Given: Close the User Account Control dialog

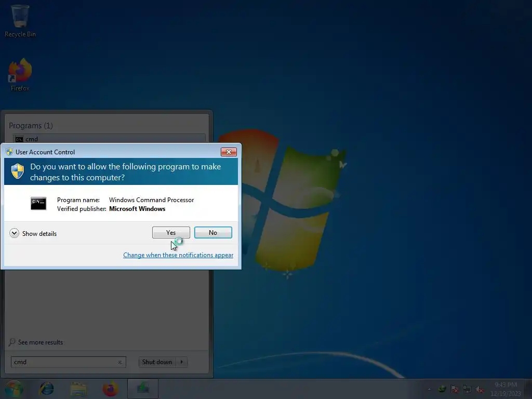Looking at the screenshot, I should [x=229, y=152].
